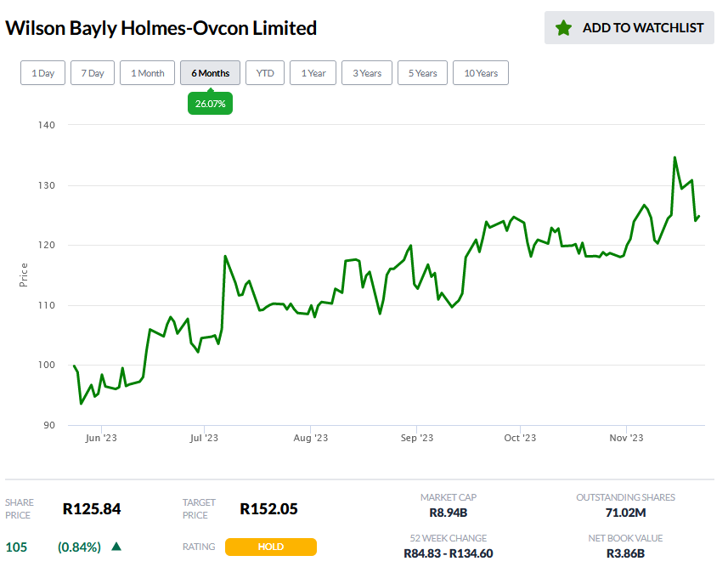This screenshot has height=567, width=728.
Task: Show the 1 Year chart
Action: point(313,73)
